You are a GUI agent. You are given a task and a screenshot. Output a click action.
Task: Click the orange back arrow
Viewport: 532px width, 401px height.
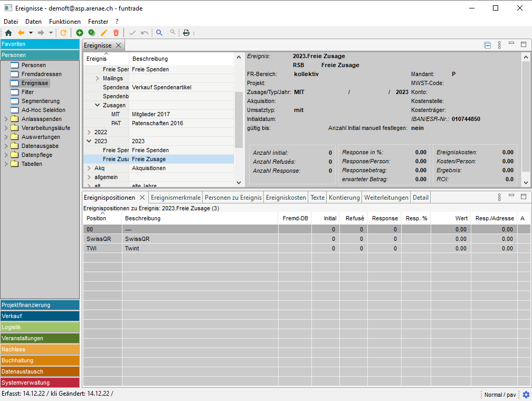pyautogui.click(x=21, y=33)
